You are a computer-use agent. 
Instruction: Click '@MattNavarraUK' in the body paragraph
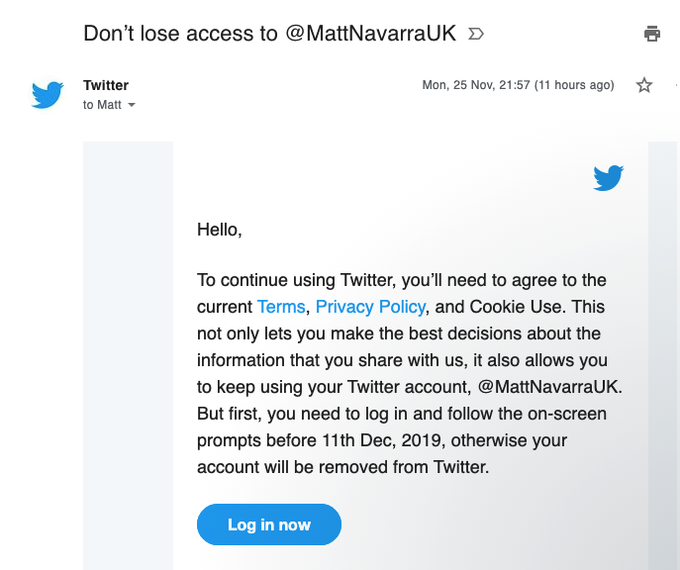[x=550, y=387]
